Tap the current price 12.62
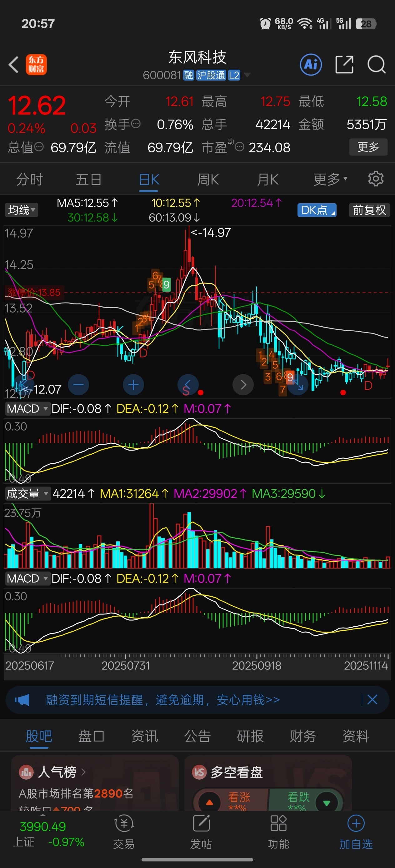 tap(37, 106)
